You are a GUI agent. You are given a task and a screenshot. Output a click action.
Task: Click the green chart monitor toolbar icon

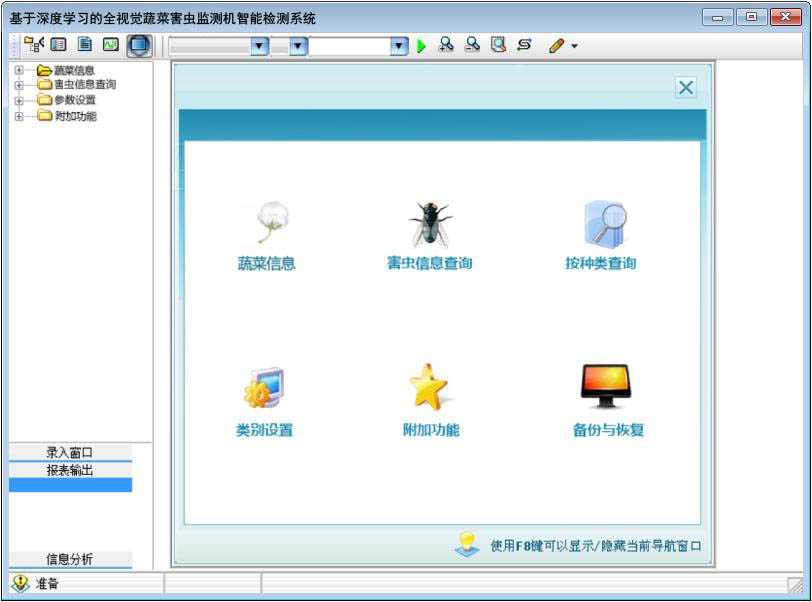[x=111, y=45]
